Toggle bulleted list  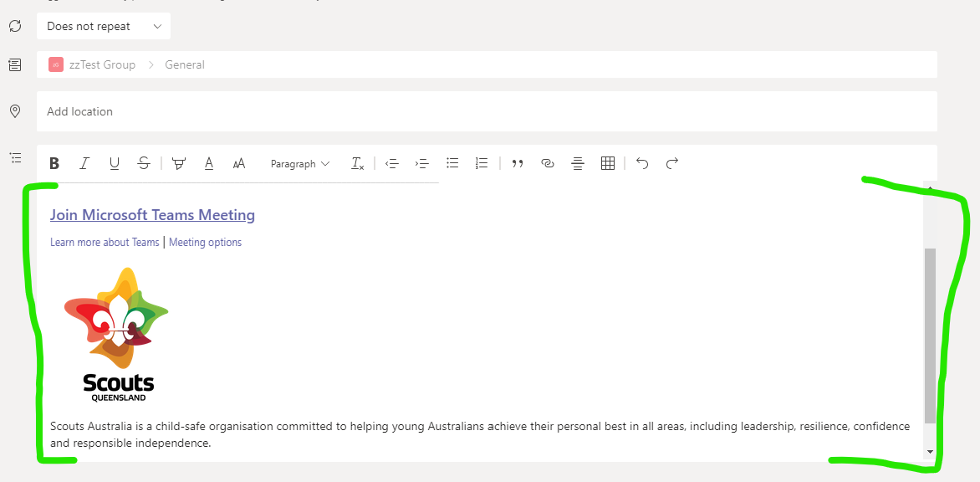[452, 163]
